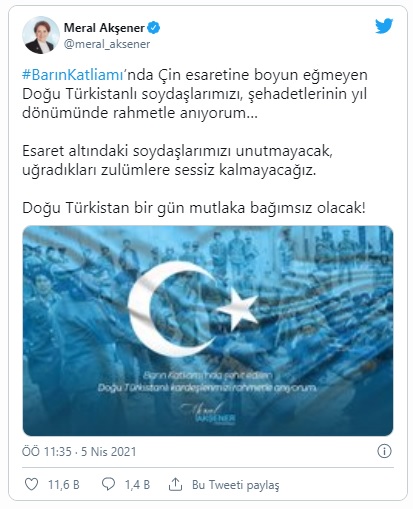Click the caption text inside the image

tap(207, 381)
